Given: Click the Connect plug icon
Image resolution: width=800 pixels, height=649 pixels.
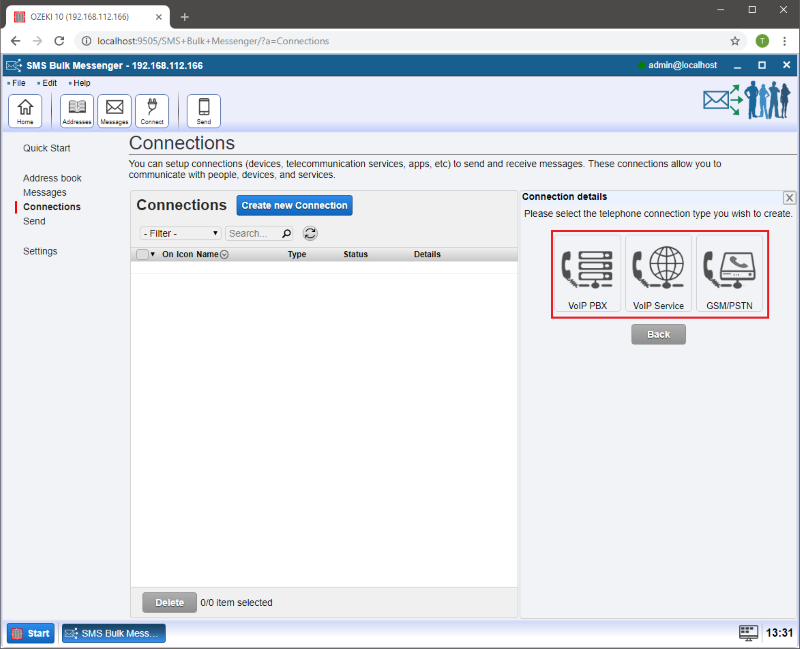Looking at the screenshot, I should (152, 110).
